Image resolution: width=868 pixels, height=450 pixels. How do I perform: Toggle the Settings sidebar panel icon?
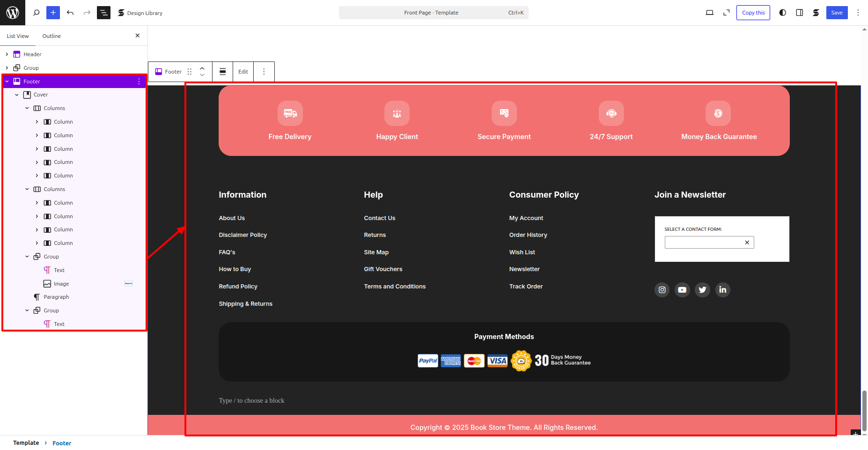[x=799, y=13]
